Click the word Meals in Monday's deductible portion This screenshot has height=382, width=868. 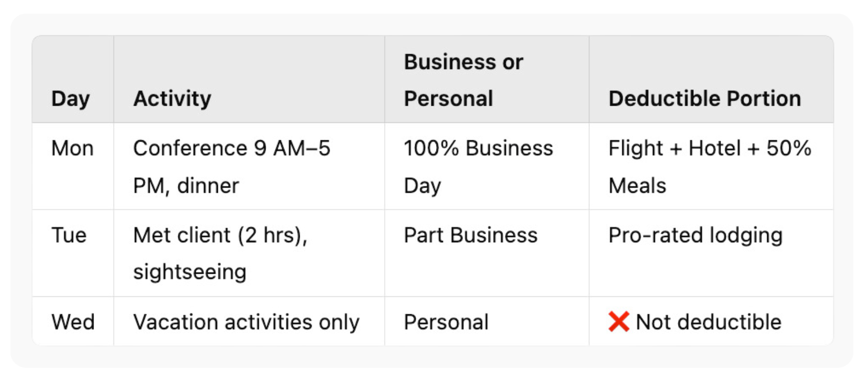click(637, 185)
